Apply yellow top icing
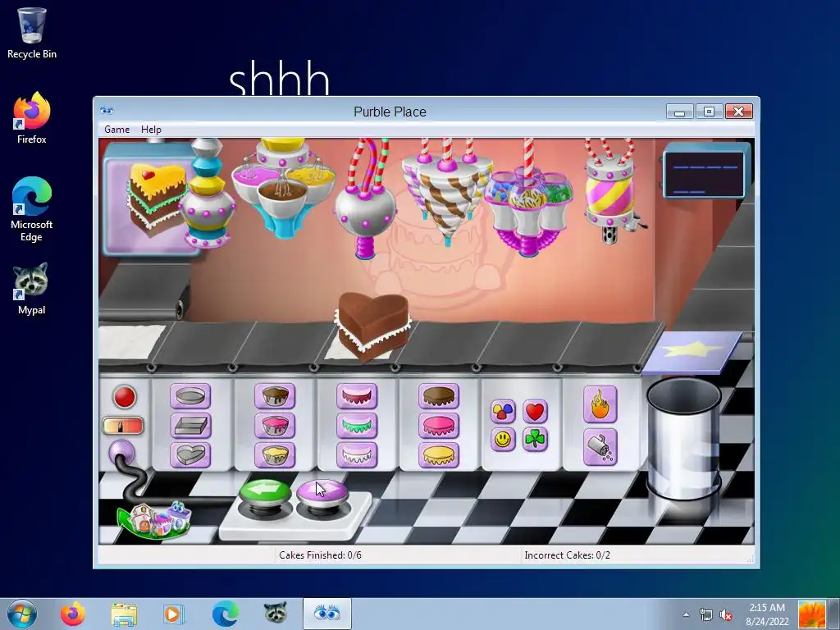This screenshot has width=840, height=630. 439,455
